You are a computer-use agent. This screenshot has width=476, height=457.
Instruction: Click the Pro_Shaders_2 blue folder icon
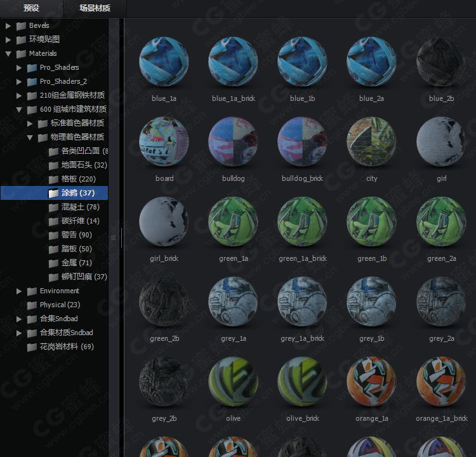tap(32, 82)
